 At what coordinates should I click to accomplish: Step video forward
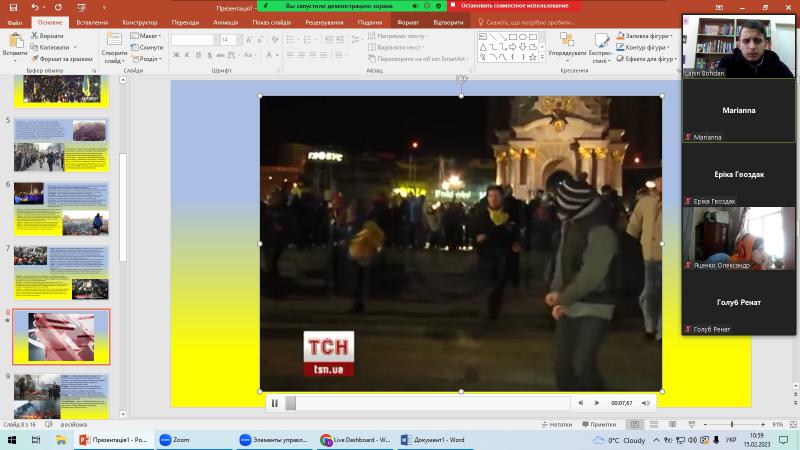pos(596,403)
